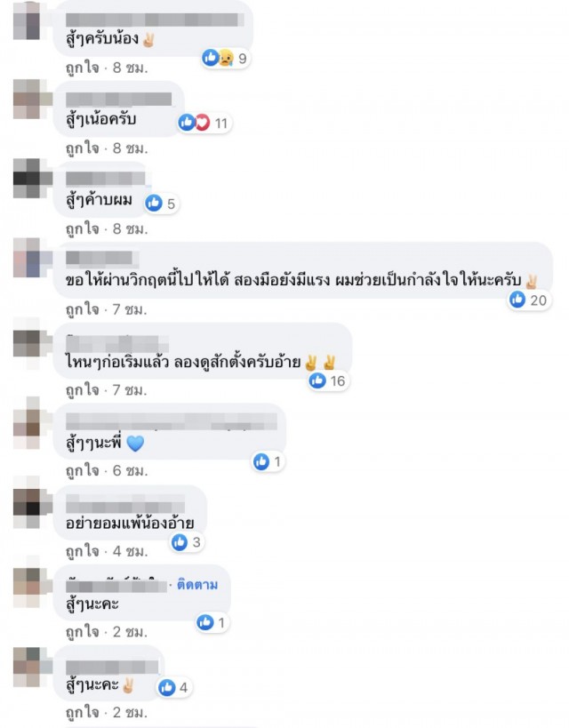View 4 likes on last สู้ๆนะคะ comment
The image size is (569, 728).
[x=173, y=688]
